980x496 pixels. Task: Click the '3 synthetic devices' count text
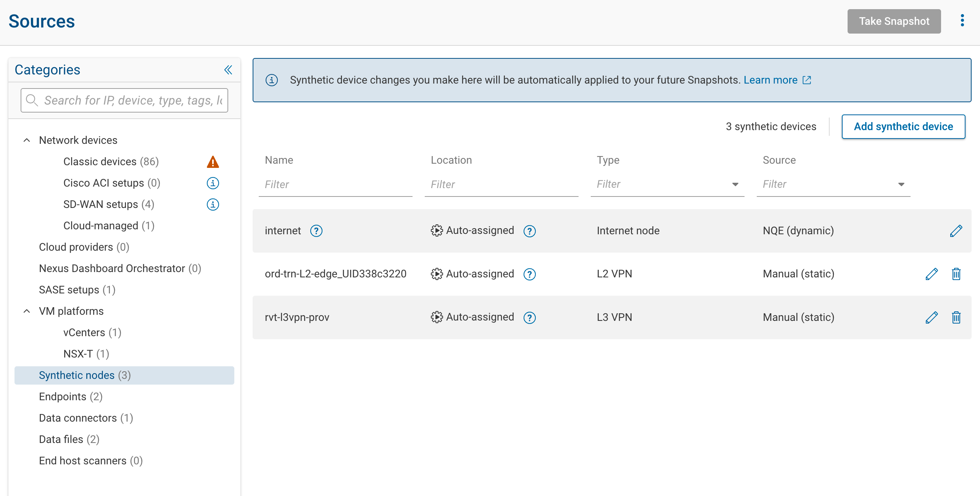(771, 127)
